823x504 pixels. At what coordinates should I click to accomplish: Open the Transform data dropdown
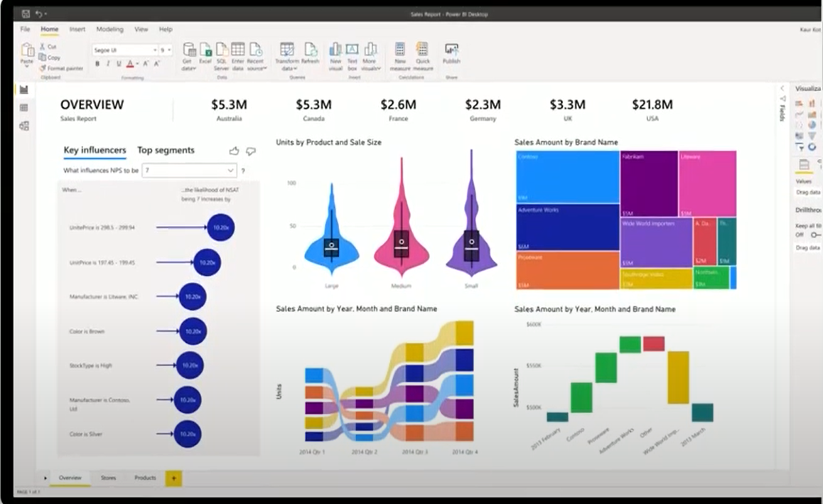tap(287, 65)
